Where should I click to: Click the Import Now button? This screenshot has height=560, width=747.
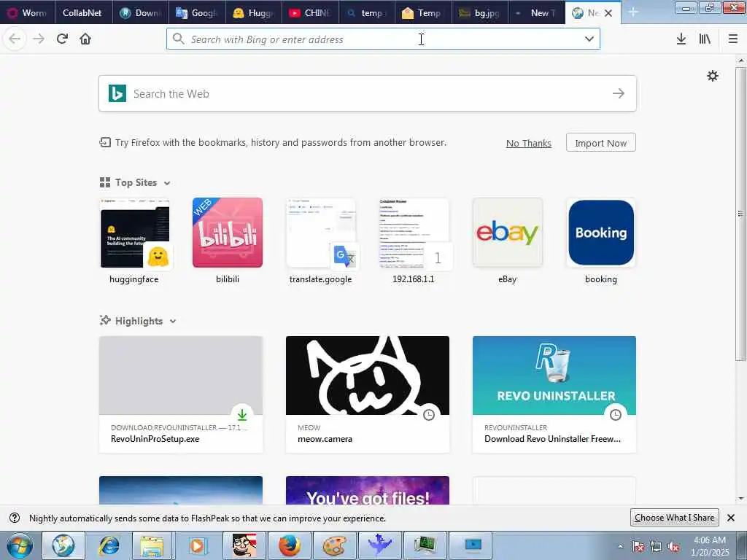pyautogui.click(x=601, y=143)
